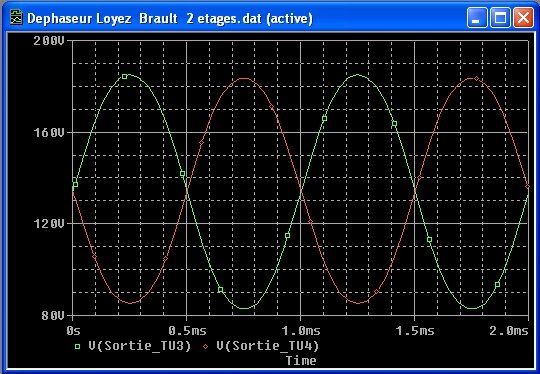This screenshot has height=374, width=540.
Task: Maximize the Dephaseur Loyez Brault window
Action: pos(500,18)
